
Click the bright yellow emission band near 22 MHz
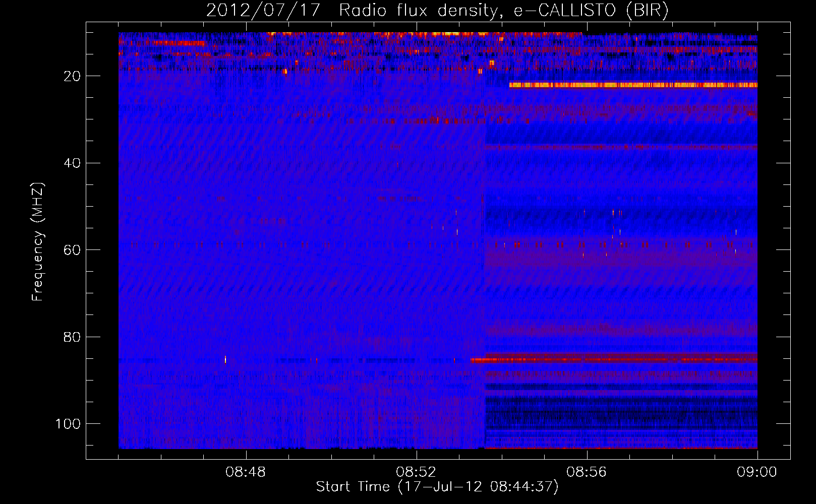633,85
